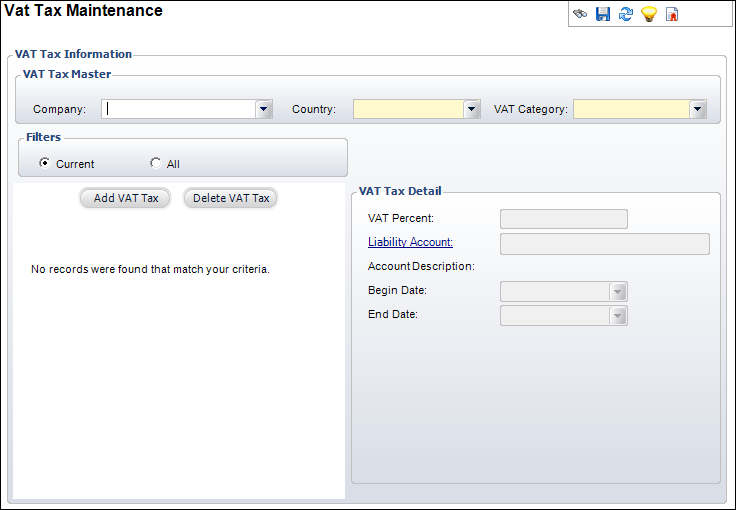The image size is (736, 510).
Task: Open the Liability Account link
Action: pos(410,242)
